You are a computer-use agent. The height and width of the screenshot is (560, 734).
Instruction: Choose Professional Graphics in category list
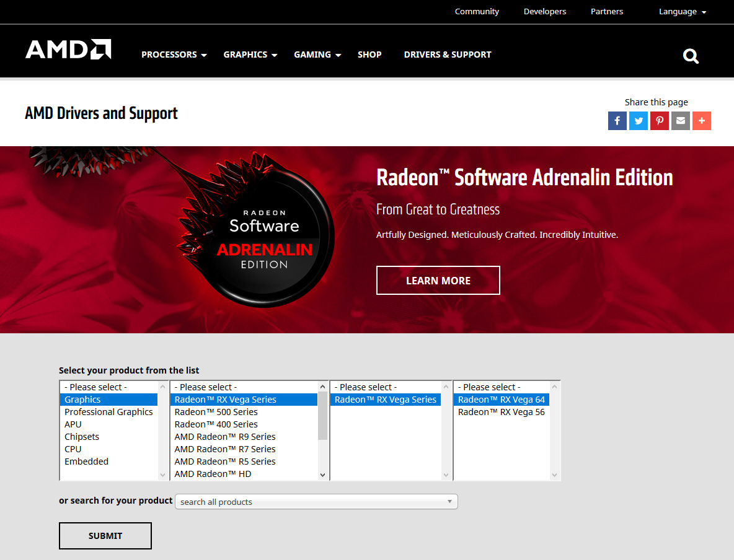[108, 412]
